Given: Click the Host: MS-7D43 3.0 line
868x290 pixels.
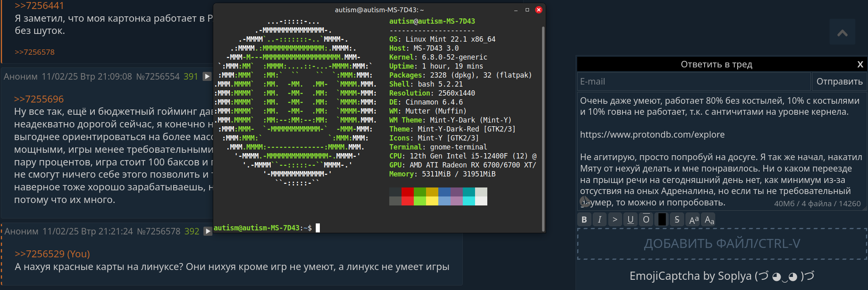Looking at the screenshot, I should click(424, 48).
